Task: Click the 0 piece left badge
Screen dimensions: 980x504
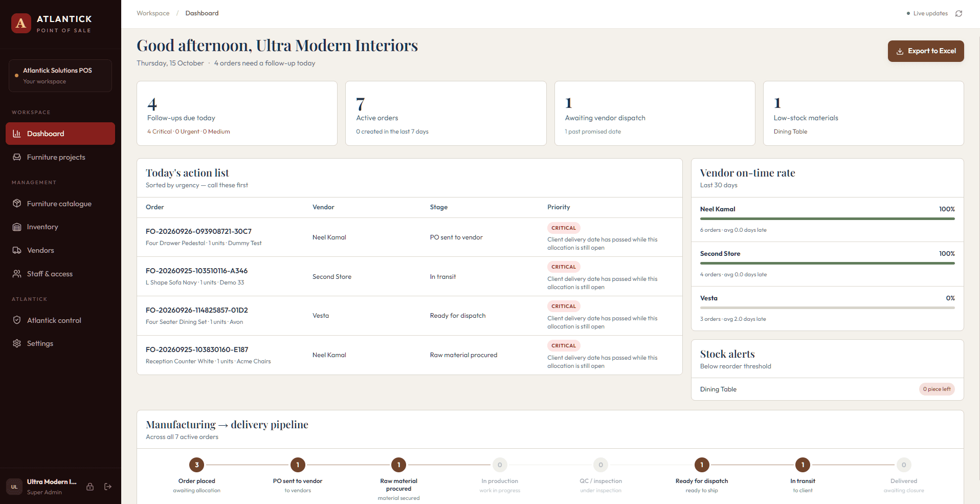Action: pos(937,389)
